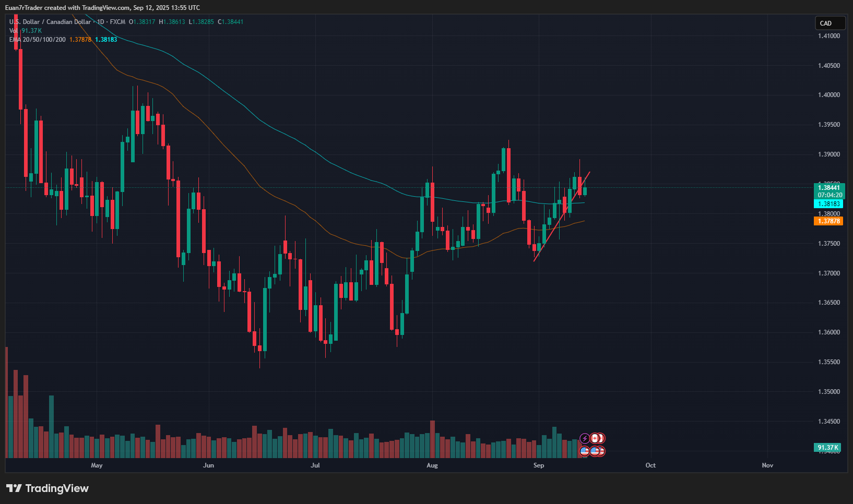Click the May label on time axis
The width and height of the screenshot is (853, 504).
click(x=97, y=465)
